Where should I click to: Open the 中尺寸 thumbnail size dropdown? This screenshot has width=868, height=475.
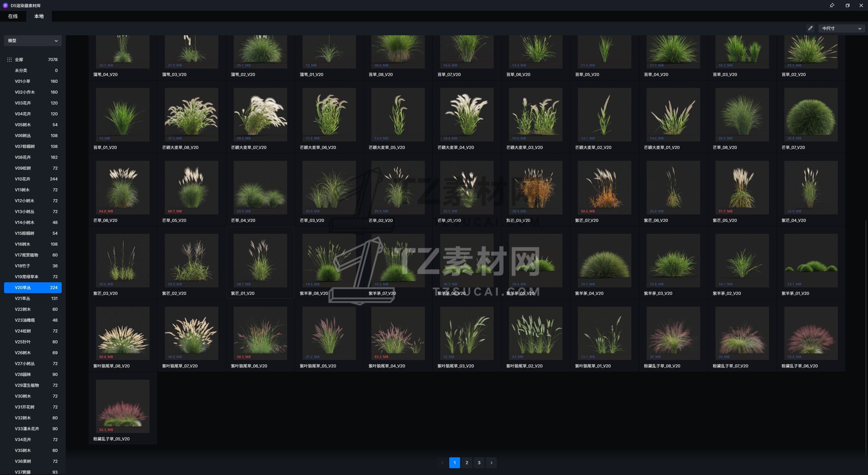[842, 28]
